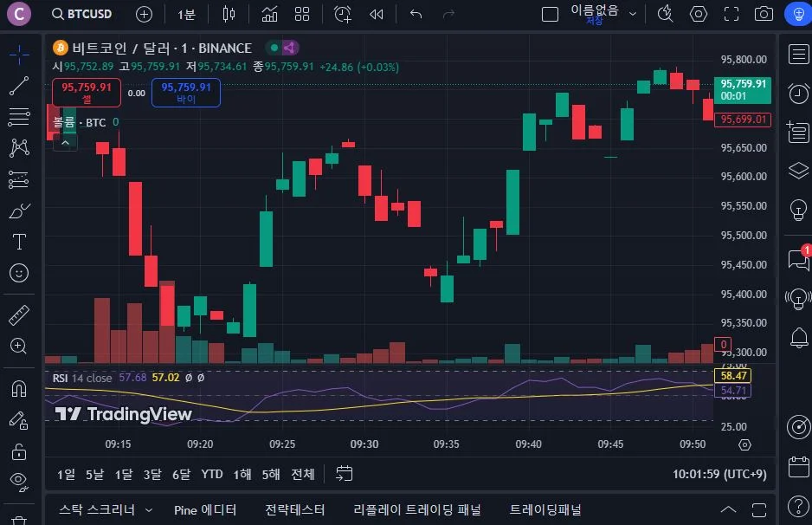
Task: Toggle magnet mode for drawings
Action: pyautogui.click(x=19, y=389)
